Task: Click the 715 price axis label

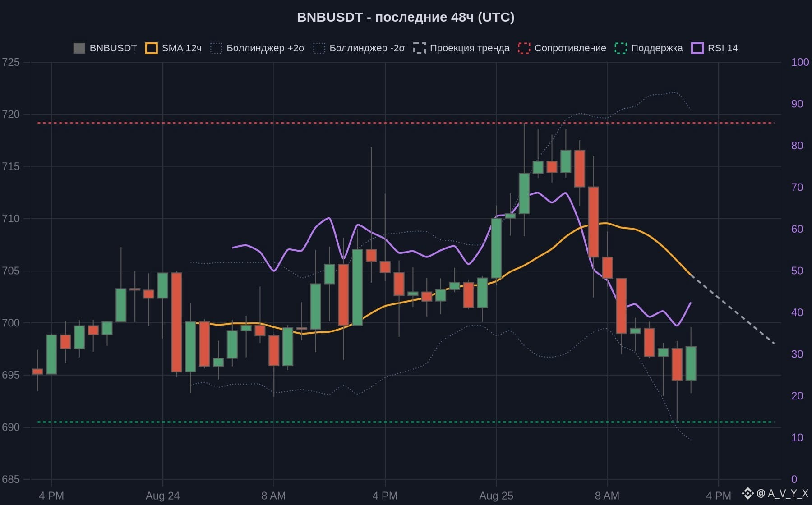Action: (x=11, y=166)
